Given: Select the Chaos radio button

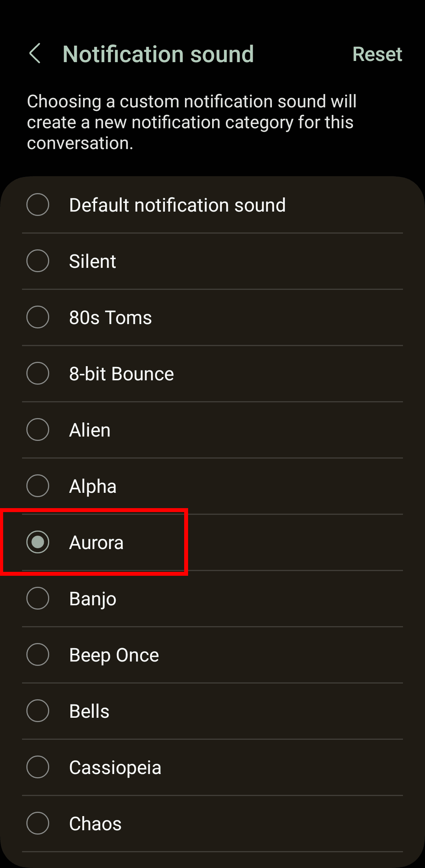Looking at the screenshot, I should coord(38,823).
